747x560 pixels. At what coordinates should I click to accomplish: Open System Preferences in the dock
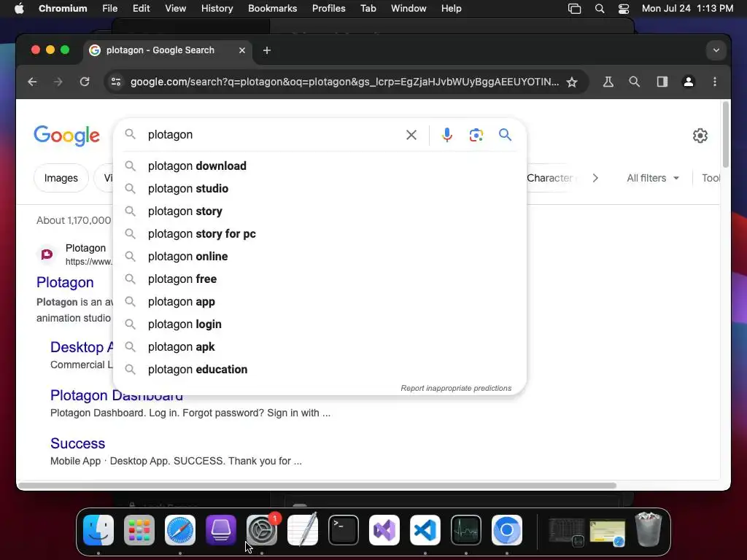[262, 530]
